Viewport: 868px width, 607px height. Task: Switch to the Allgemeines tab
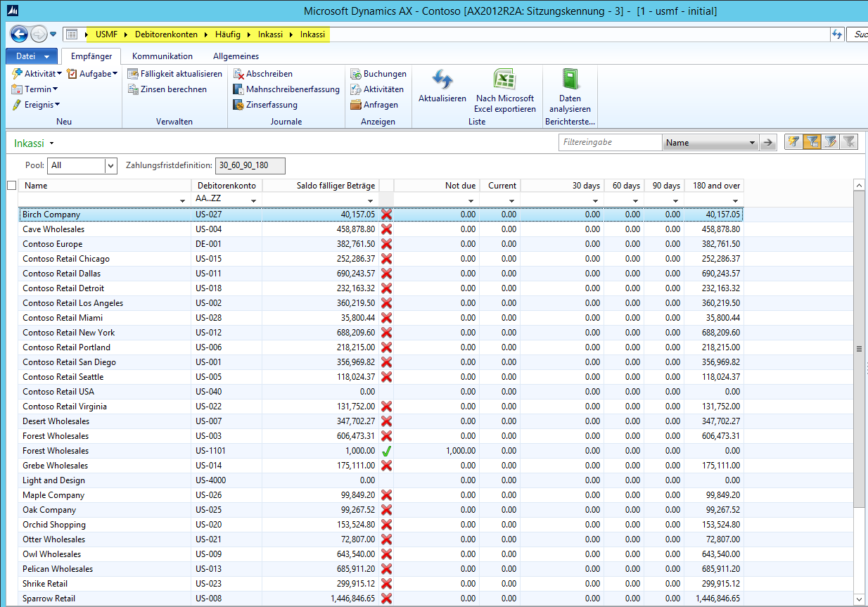point(236,56)
